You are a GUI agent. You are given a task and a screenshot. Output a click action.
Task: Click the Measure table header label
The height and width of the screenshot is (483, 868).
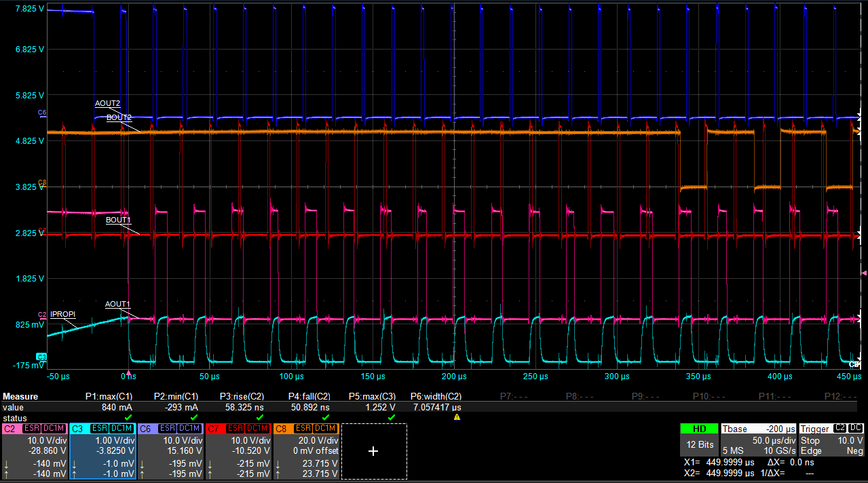pyautogui.click(x=20, y=396)
